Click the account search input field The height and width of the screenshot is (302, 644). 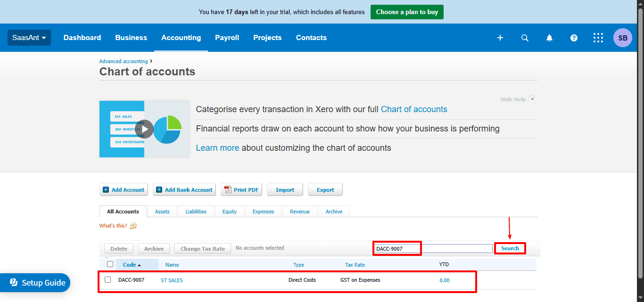coord(433,248)
